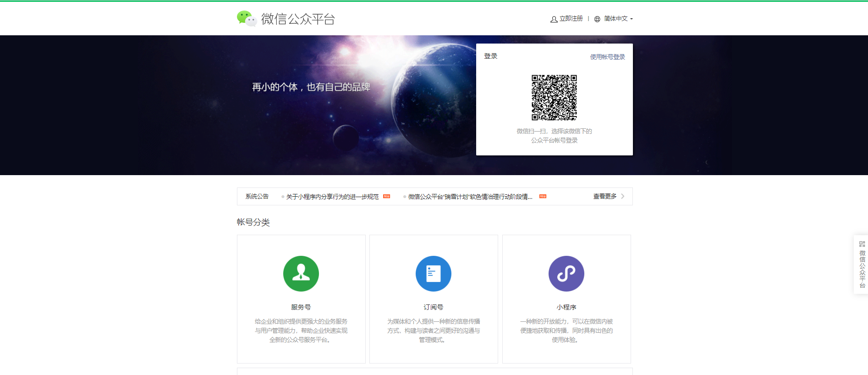Click banner slogan 再小的个体，也有自己的品牌

pyautogui.click(x=311, y=87)
